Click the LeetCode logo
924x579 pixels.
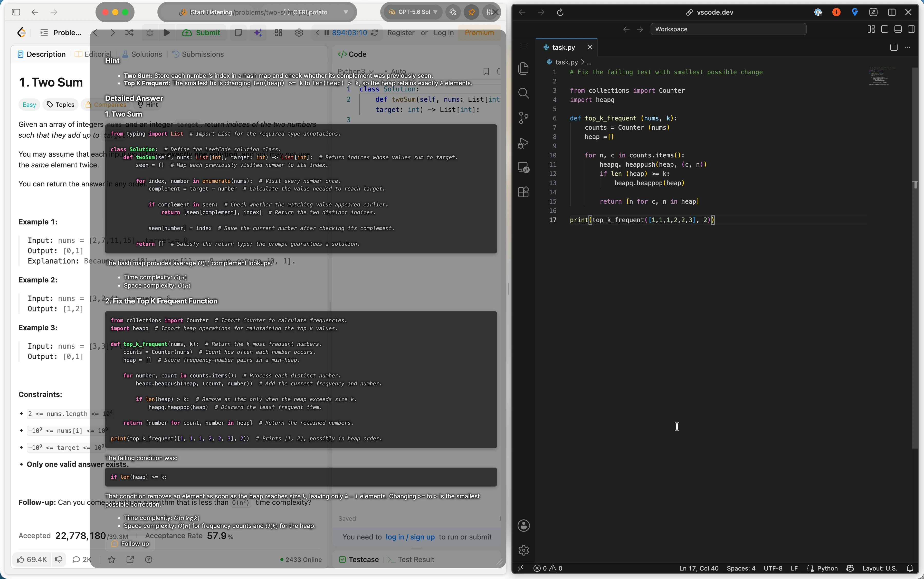[x=22, y=33]
